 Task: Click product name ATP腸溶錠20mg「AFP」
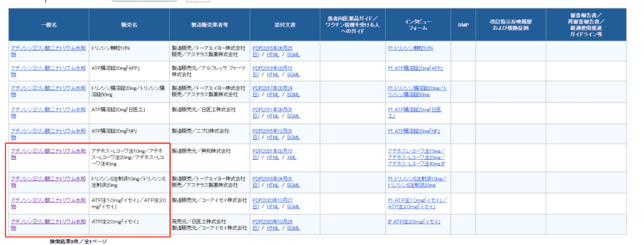(x=116, y=69)
